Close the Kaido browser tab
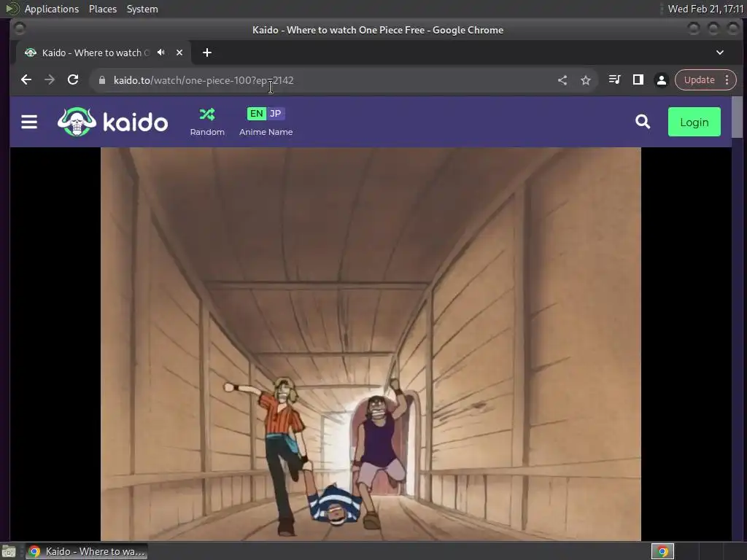Screen dimensions: 747x560 tap(179, 52)
